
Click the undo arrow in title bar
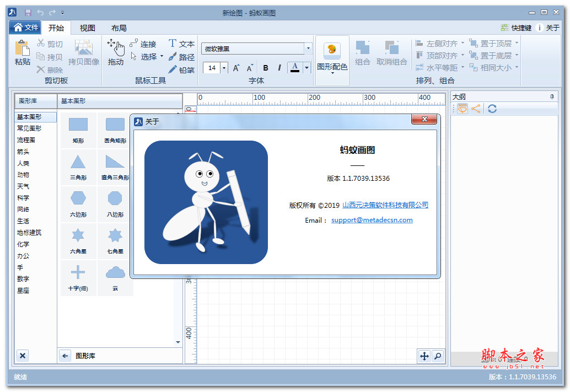click(x=40, y=13)
